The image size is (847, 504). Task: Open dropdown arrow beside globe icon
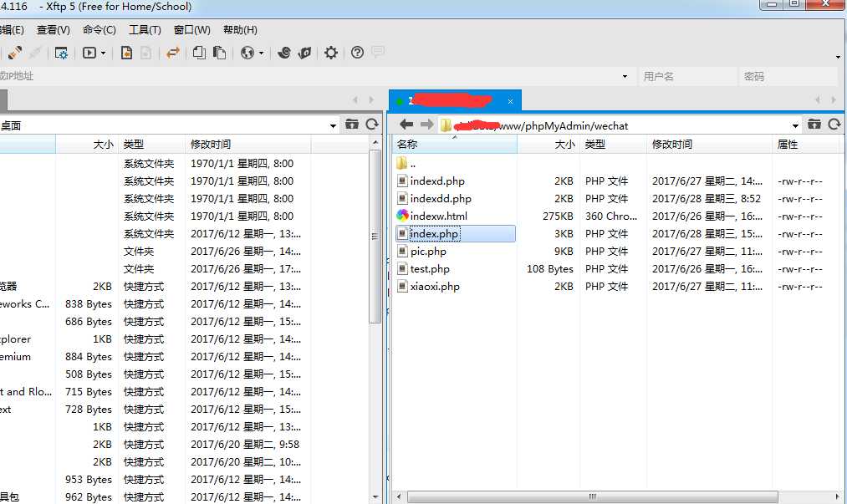(262, 53)
